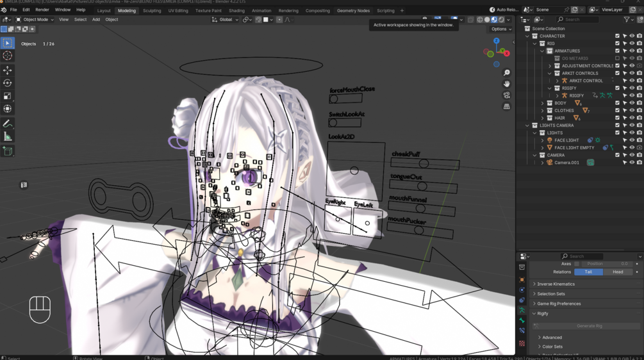Uncheck the CHARACTER collection checkbox
The image size is (644, 360).
click(x=617, y=36)
